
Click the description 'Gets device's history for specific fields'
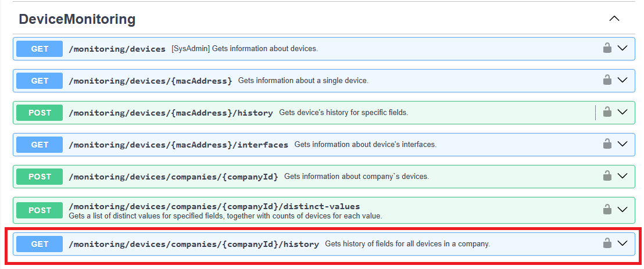(343, 113)
